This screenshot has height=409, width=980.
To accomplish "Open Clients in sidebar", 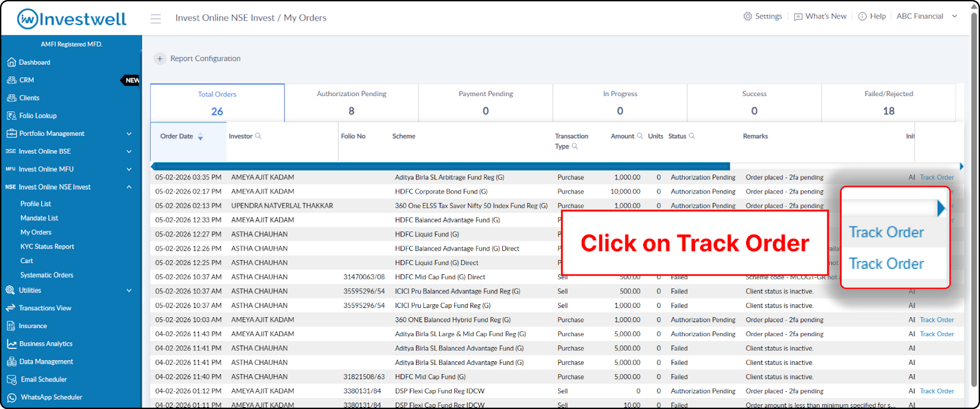I will click(x=29, y=98).
